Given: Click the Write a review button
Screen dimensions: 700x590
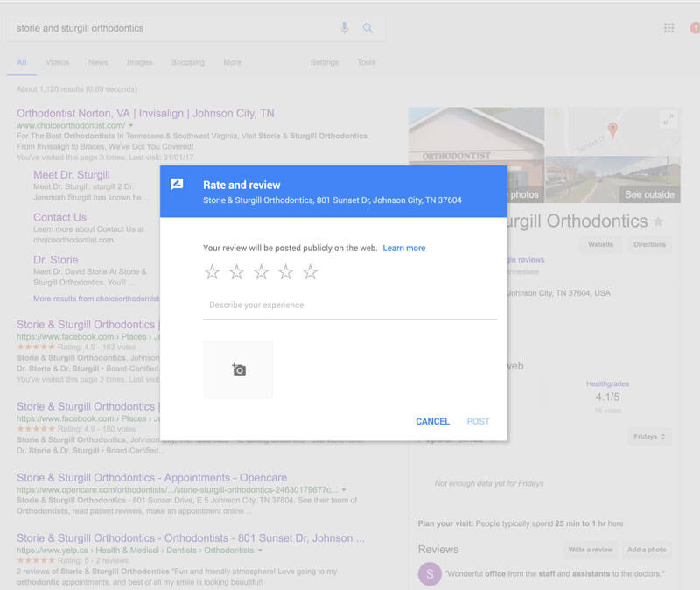Looking at the screenshot, I should click(x=590, y=550).
